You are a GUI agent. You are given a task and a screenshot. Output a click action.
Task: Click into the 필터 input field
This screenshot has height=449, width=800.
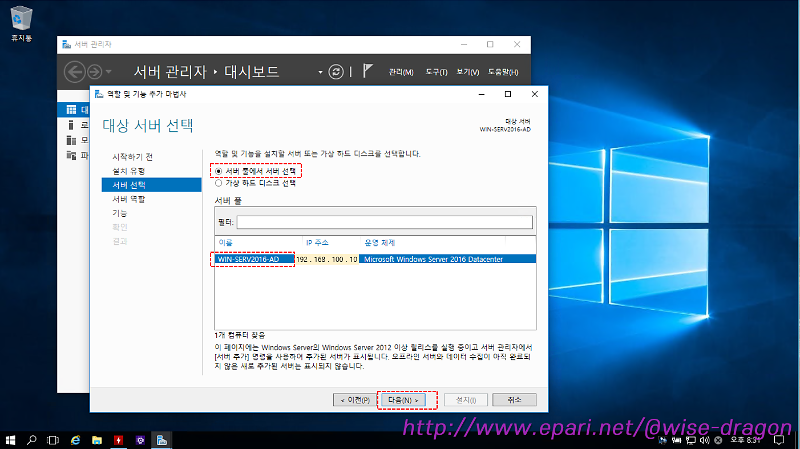coord(384,222)
